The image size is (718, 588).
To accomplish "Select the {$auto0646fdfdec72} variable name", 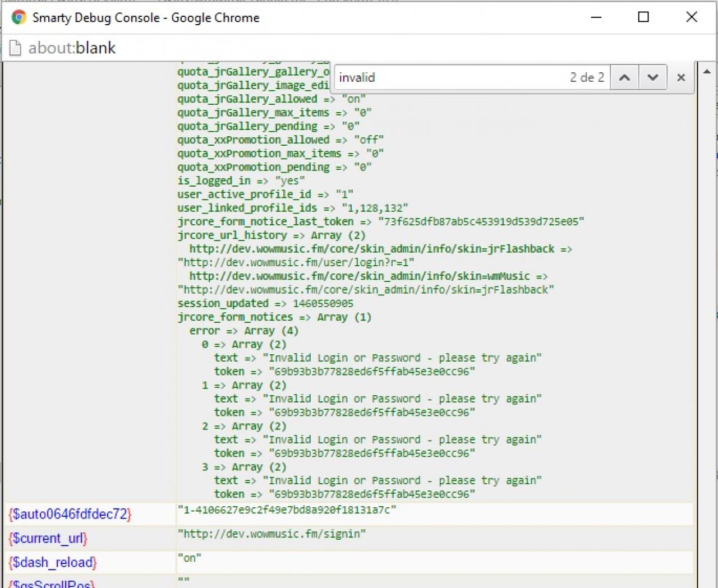I will [70, 514].
